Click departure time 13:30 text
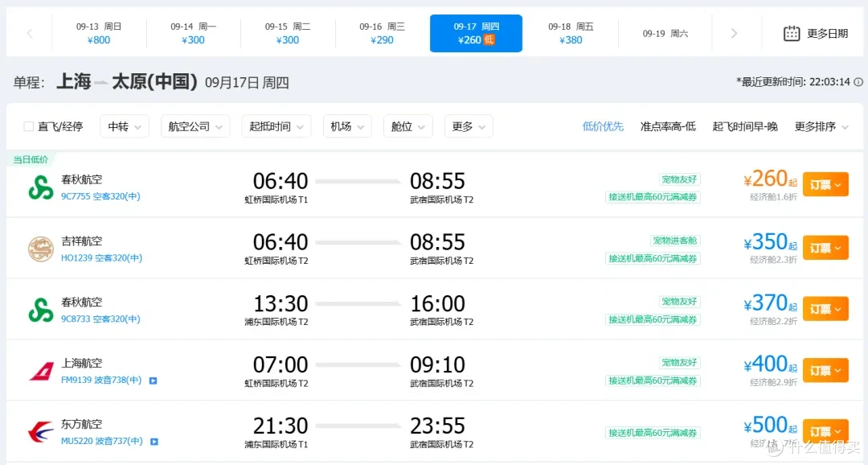 [x=280, y=304]
